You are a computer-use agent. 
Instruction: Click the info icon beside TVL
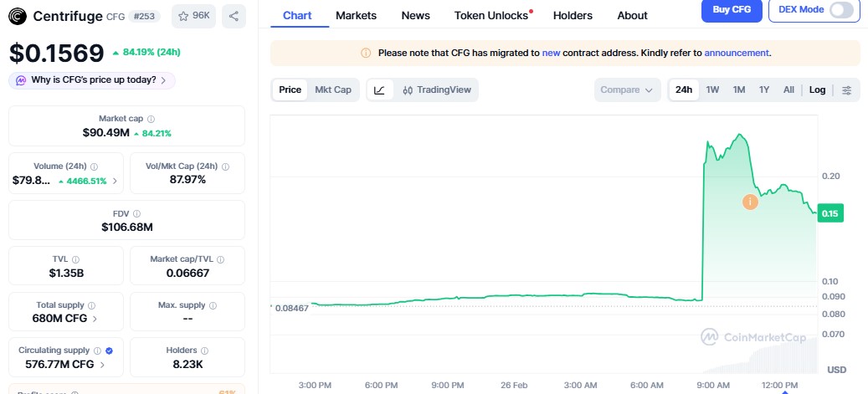pos(76,259)
